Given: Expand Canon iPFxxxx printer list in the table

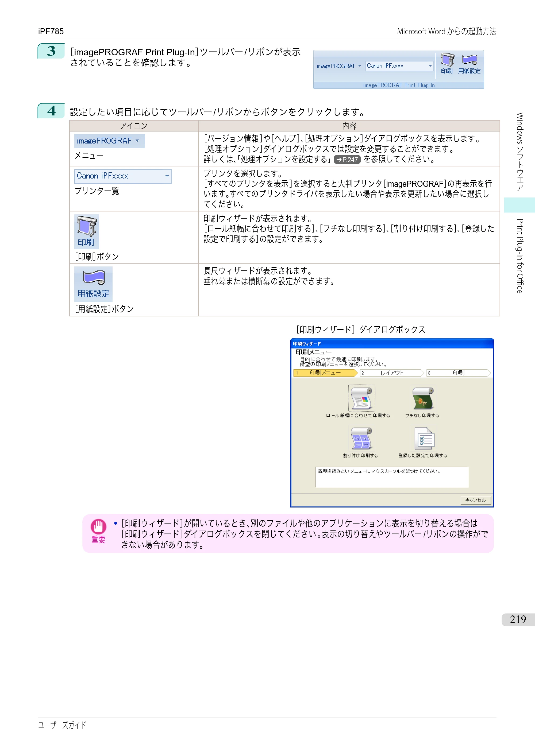Looking at the screenshot, I should pyautogui.click(x=123, y=176).
